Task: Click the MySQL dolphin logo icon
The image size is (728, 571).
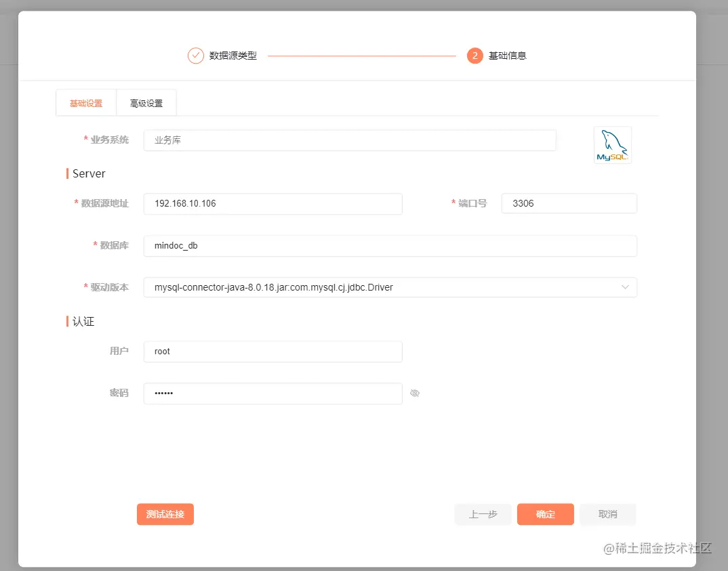Action: 612,145
